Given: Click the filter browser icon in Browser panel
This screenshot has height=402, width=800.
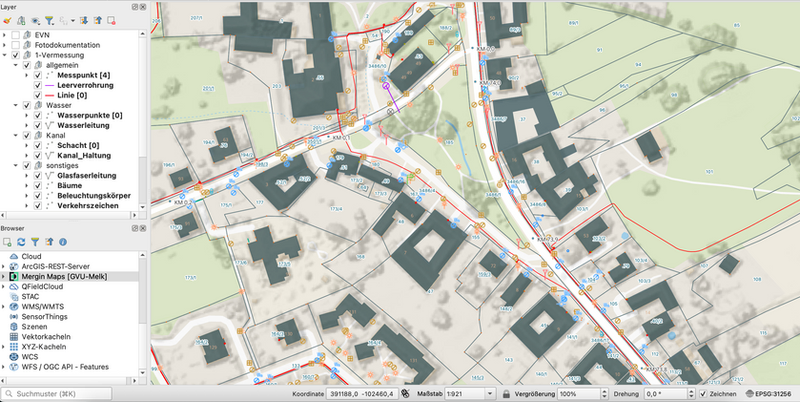Looking at the screenshot, I should [x=35, y=242].
